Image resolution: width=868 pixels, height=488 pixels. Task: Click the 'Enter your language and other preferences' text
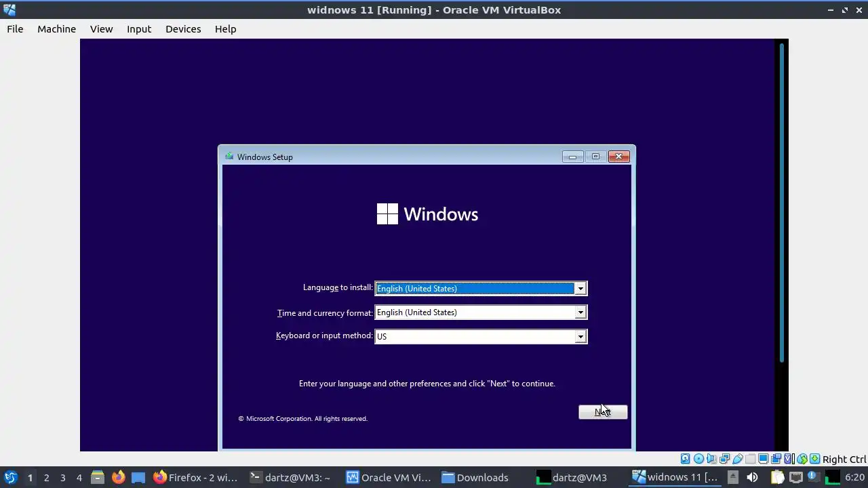pyautogui.click(x=427, y=384)
